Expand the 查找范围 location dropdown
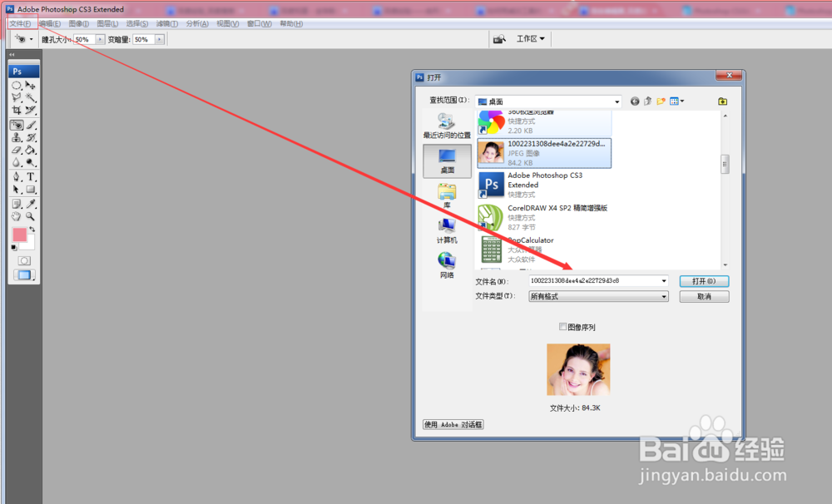The height and width of the screenshot is (504, 832). coord(617,101)
